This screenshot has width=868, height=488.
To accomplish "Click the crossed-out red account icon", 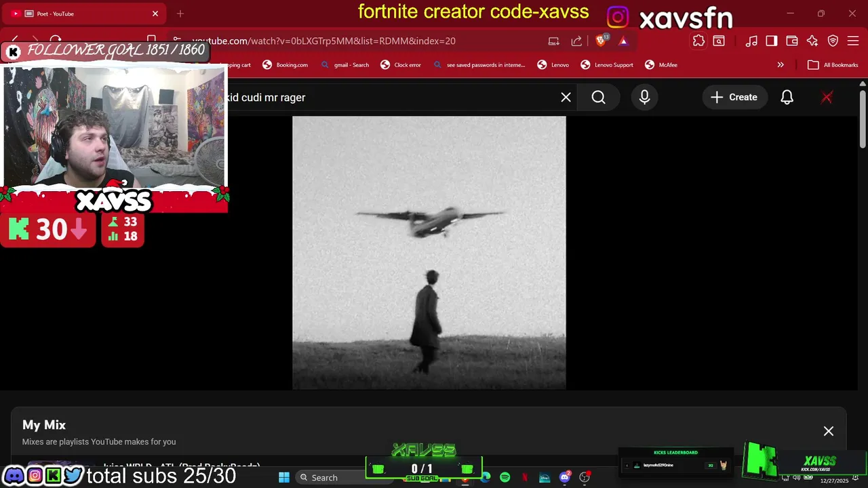I will [x=827, y=98].
